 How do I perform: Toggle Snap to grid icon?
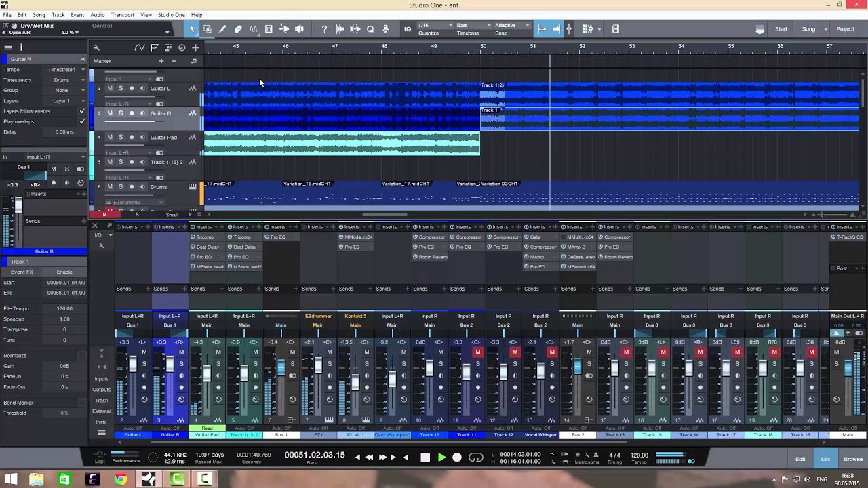541,29
